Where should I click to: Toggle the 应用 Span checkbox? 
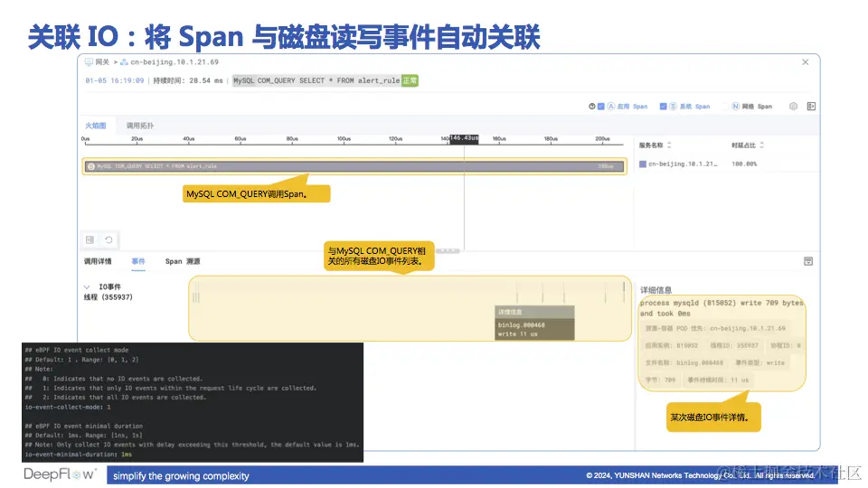[x=600, y=107]
